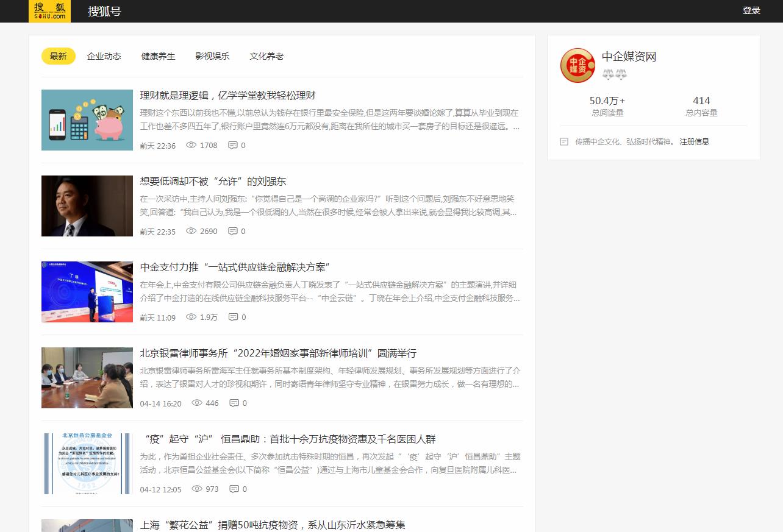Click summary text starting 为此，作为勇担企业社会责任
783x532 pixels.
coord(330,464)
